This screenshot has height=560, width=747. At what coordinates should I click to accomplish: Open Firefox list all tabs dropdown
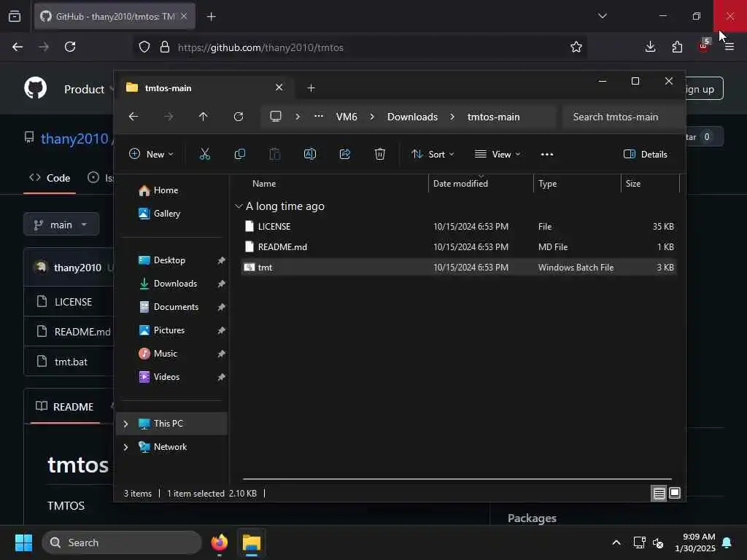[x=602, y=16]
